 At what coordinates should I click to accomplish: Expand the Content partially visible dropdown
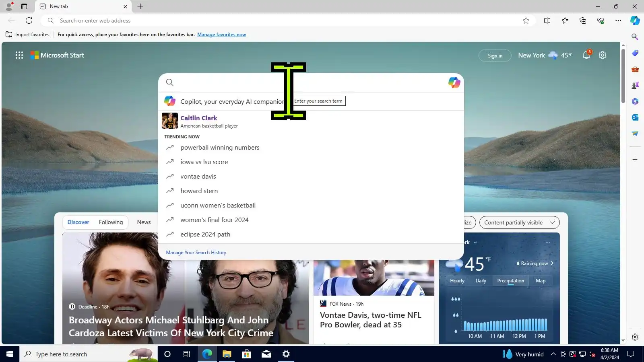(519, 222)
